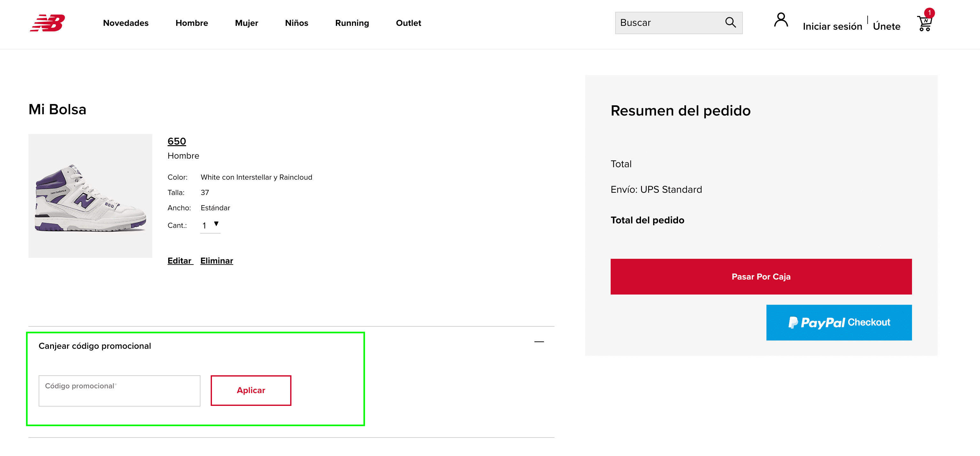The height and width of the screenshot is (456, 980).
Task: Click the search magnifier icon
Action: 730,22
